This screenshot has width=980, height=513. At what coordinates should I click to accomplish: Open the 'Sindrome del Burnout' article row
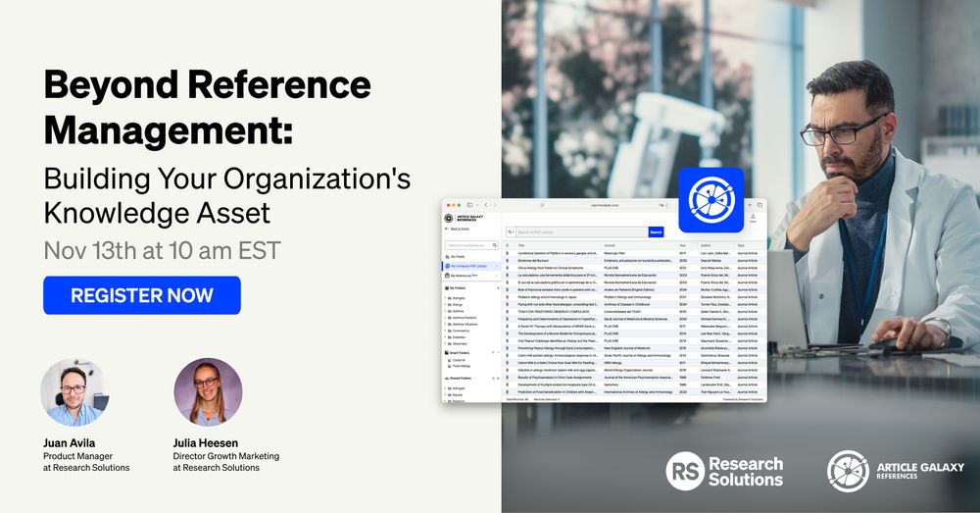[635, 260]
